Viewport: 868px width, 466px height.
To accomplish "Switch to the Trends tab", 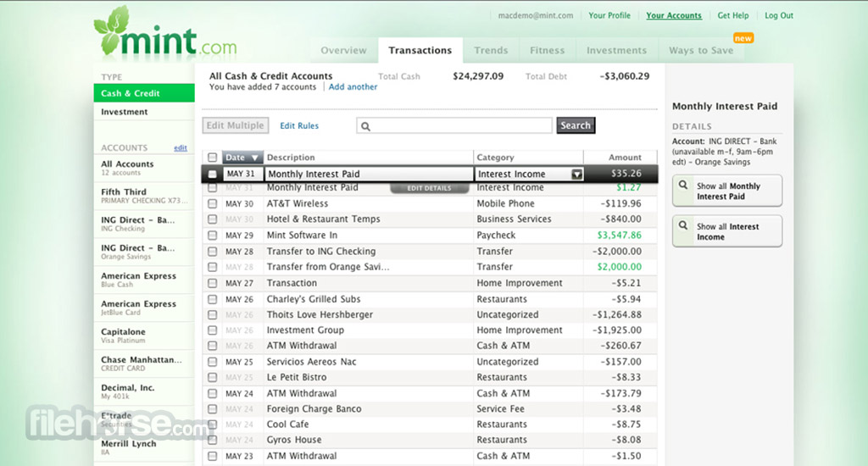I will click(491, 50).
